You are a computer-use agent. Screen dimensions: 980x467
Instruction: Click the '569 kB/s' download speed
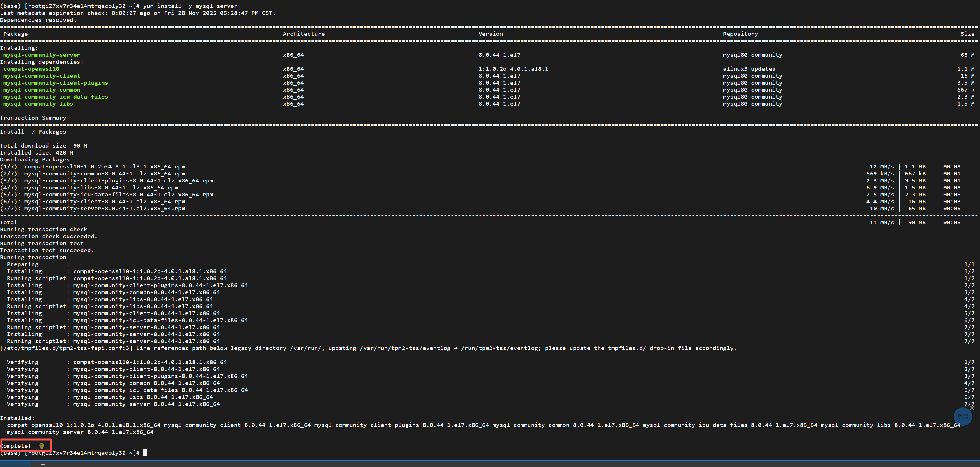(880, 173)
